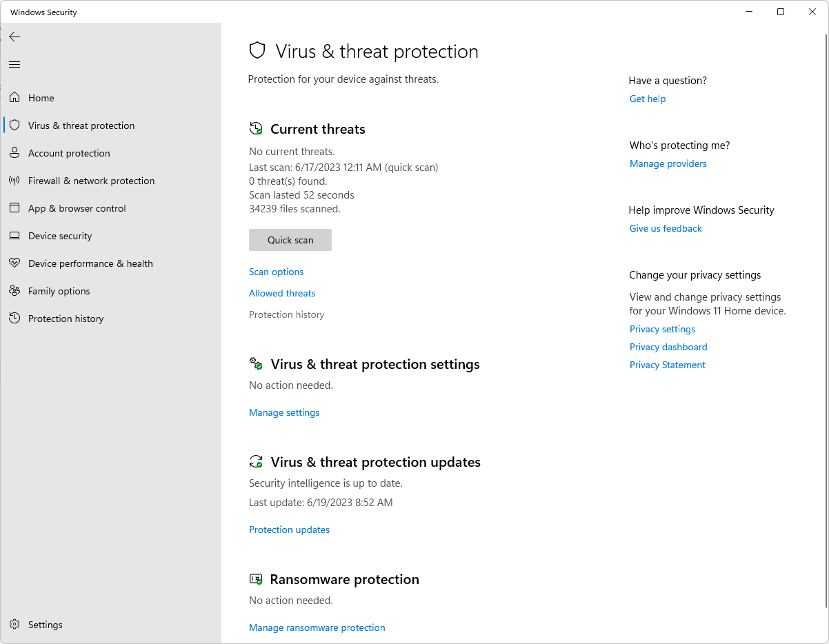Open Manage ransomware protection link

tap(317, 627)
